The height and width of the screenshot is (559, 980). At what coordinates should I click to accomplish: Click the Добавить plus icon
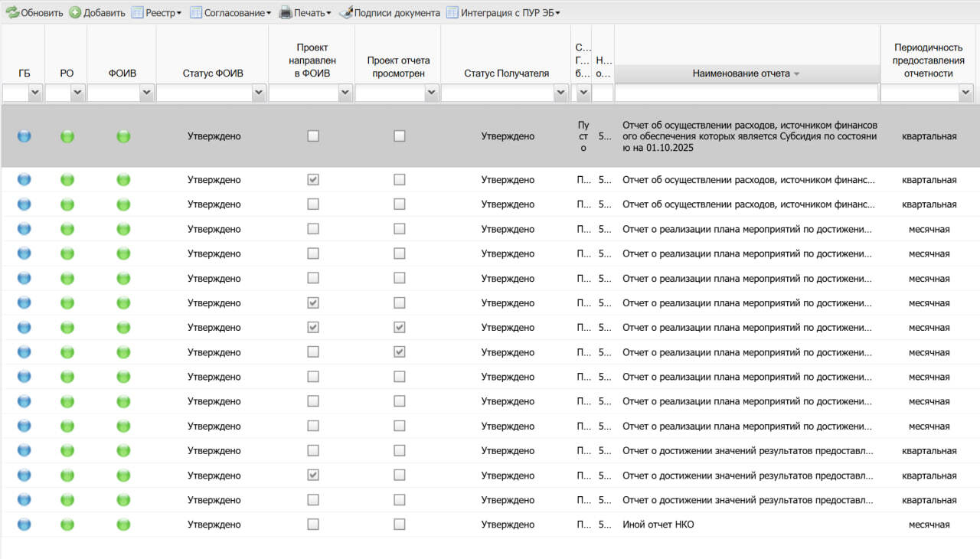[75, 12]
